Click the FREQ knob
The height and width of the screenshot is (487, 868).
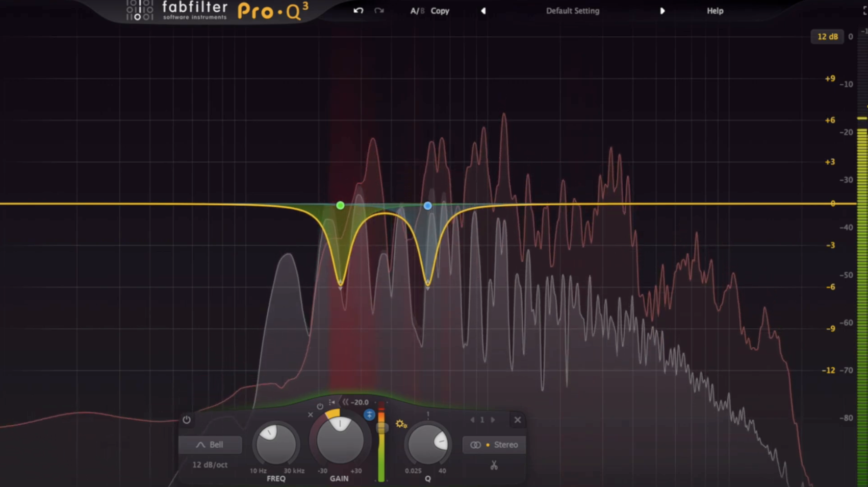(x=276, y=443)
